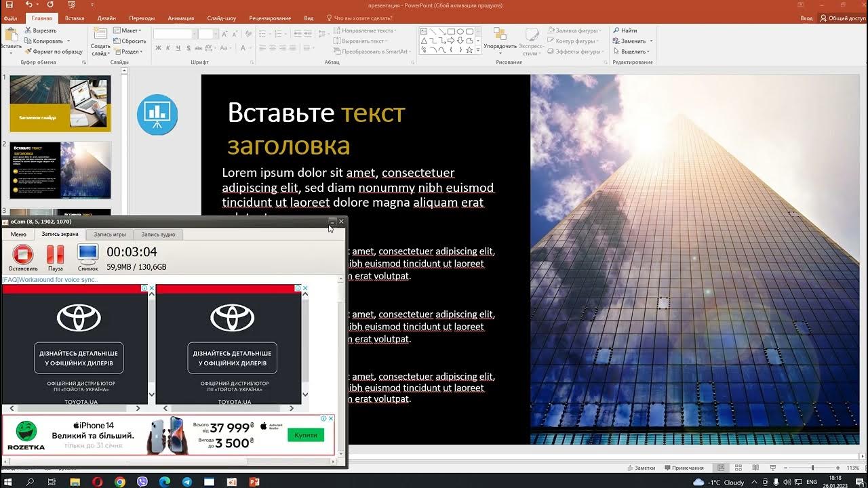Switch to the Переходы ribbon tab
The width and height of the screenshot is (868, 488).
142,18
